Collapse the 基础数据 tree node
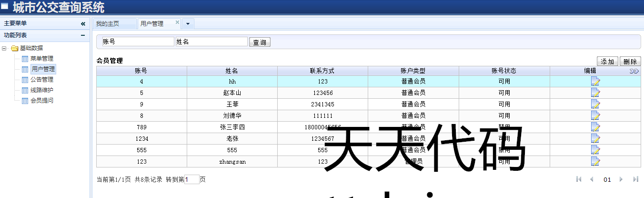The image size is (644, 198). click(4, 48)
